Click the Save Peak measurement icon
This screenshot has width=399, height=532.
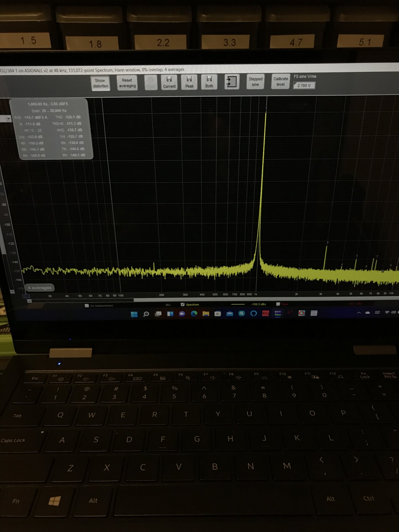[189, 82]
